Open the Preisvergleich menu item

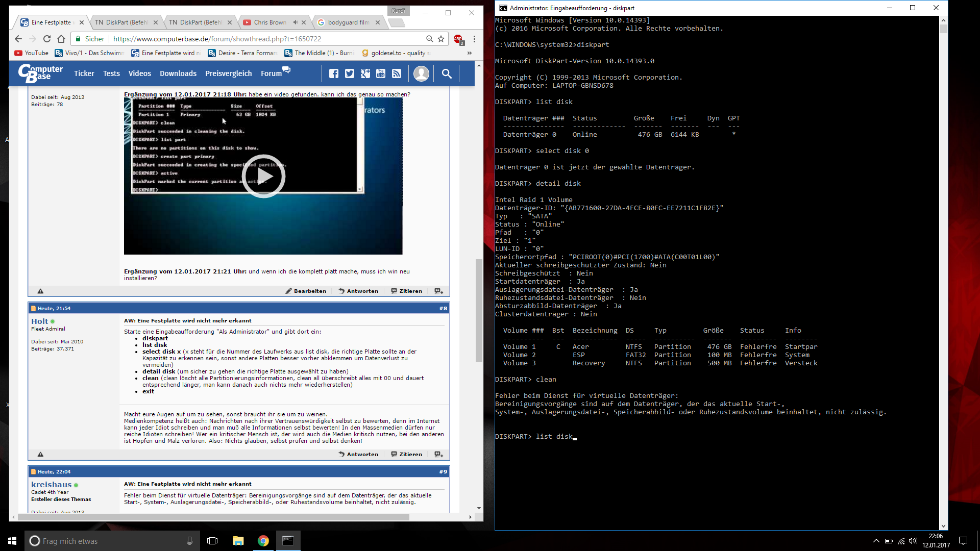228,73
